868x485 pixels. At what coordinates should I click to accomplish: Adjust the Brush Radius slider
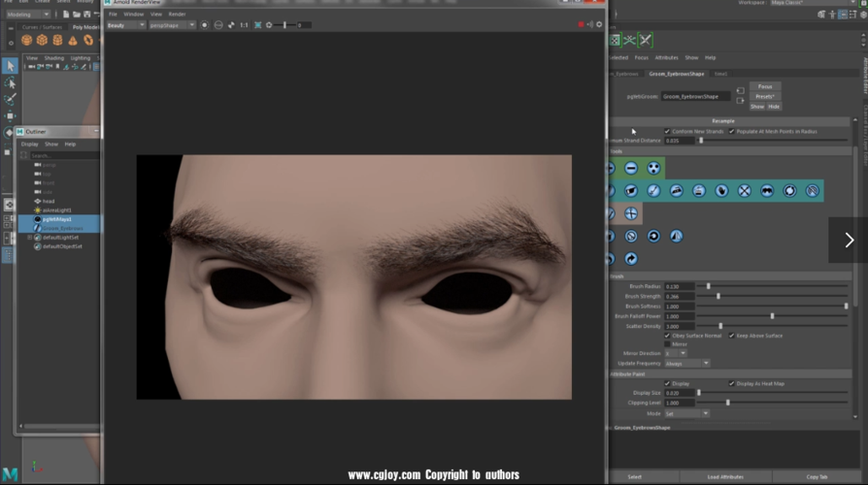708,286
